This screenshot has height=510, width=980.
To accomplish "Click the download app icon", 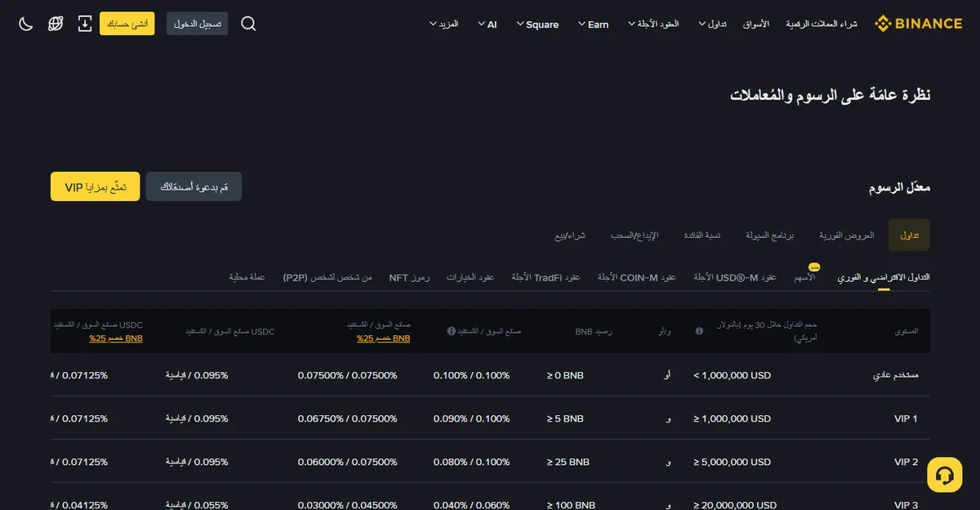I will point(85,24).
